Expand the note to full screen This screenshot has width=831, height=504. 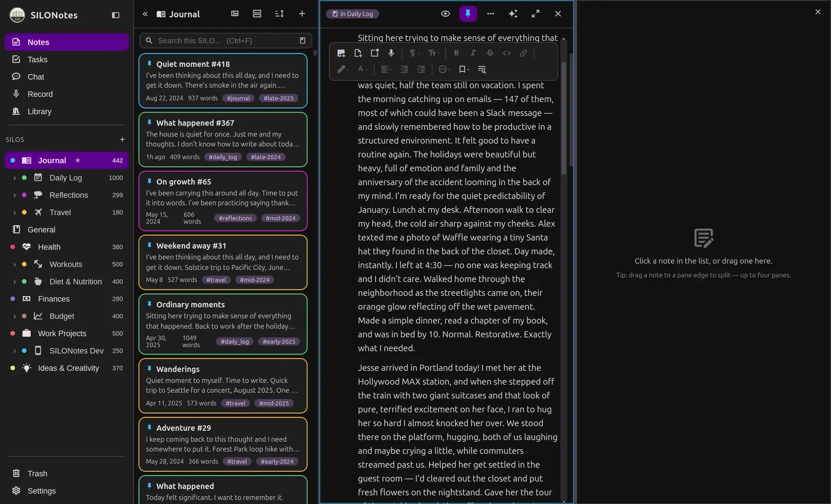[535, 14]
